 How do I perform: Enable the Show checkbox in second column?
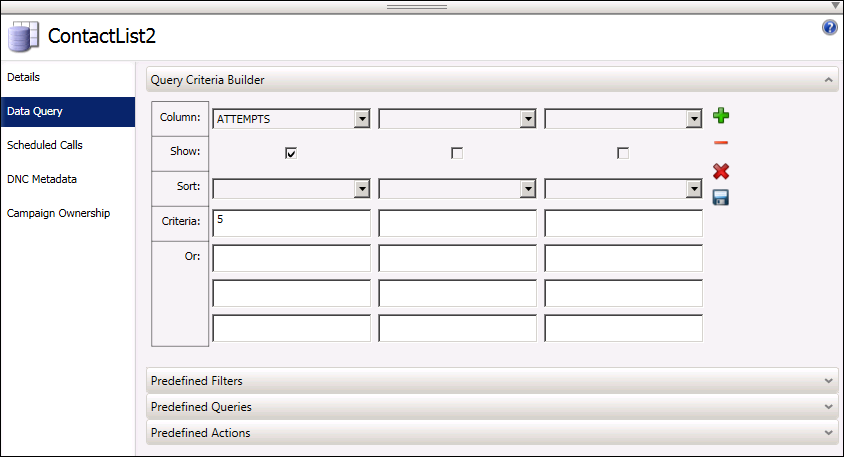point(457,153)
